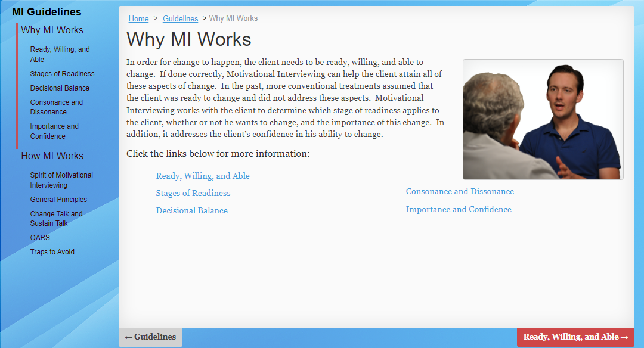Click Decisional Balance content link

coord(192,210)
